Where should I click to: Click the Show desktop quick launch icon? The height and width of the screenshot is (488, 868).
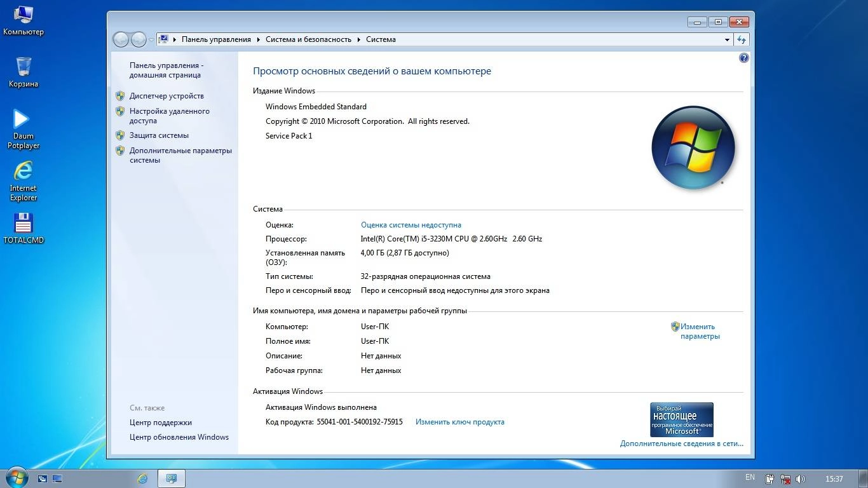coord(57,478)
